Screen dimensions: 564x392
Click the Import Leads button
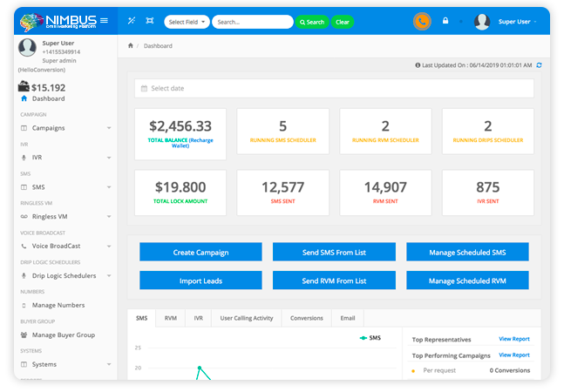[200, 280]
